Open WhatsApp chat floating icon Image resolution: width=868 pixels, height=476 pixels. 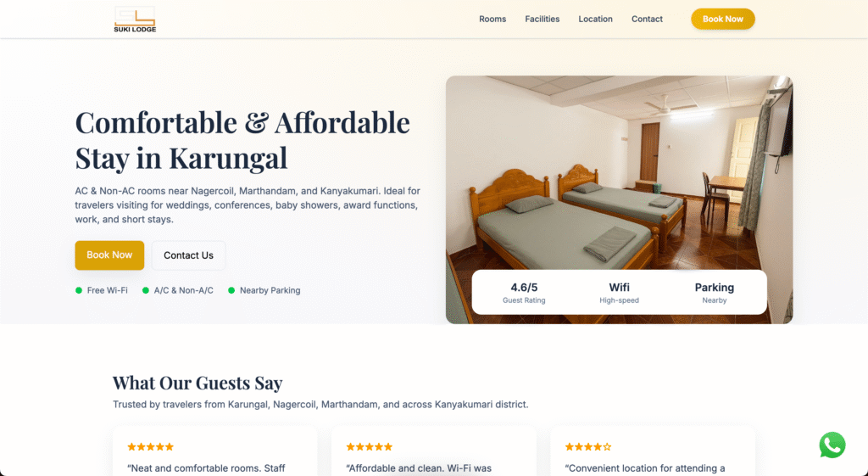(x=832, y=445)
